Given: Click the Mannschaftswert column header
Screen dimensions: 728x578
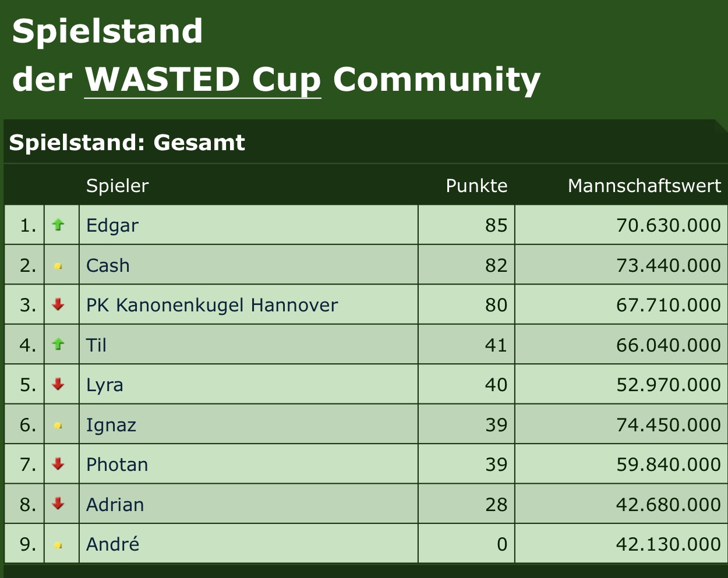Looking at the screenshot, I should [x=644, y=186].
